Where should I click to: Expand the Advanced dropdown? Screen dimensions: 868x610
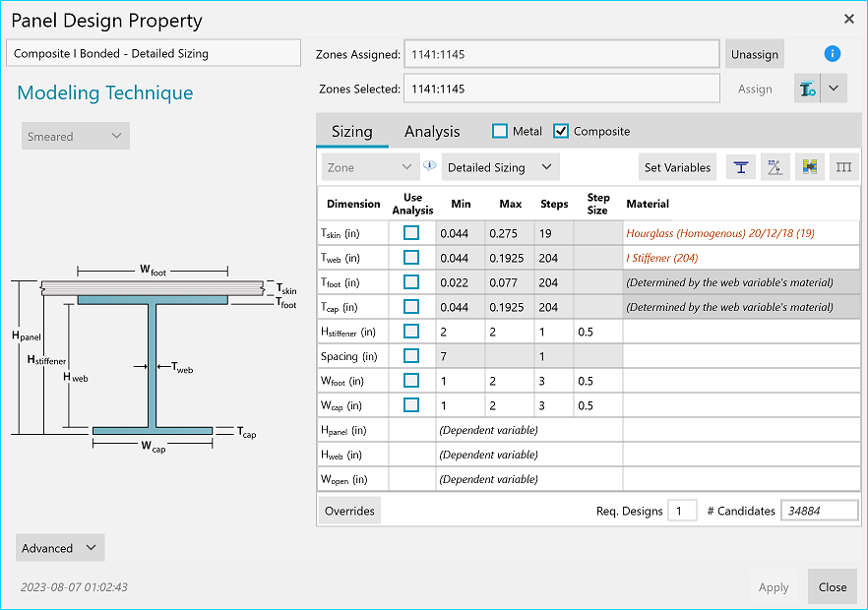pos(60,547)
